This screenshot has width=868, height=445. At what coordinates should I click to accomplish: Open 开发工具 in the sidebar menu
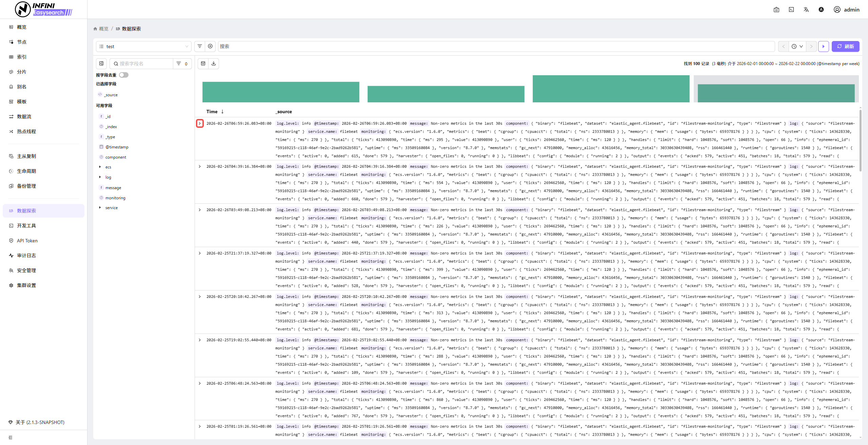(26, 226)
